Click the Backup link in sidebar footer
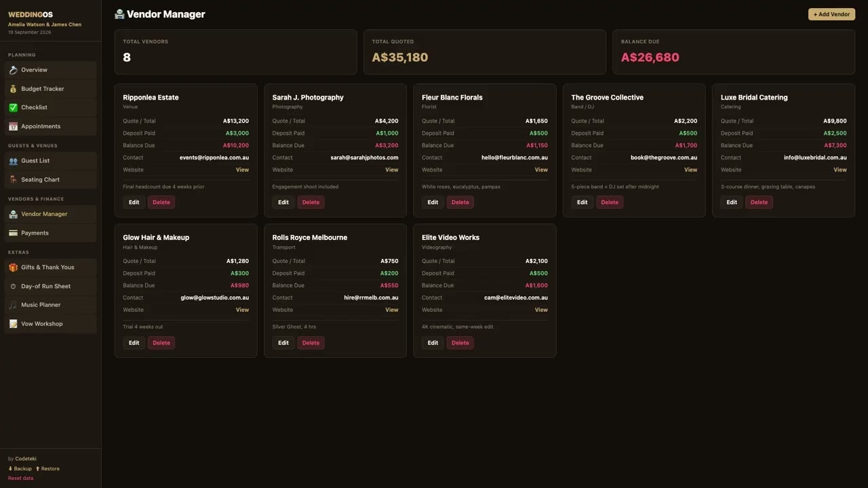868x488 pixels. coord(20,468)
